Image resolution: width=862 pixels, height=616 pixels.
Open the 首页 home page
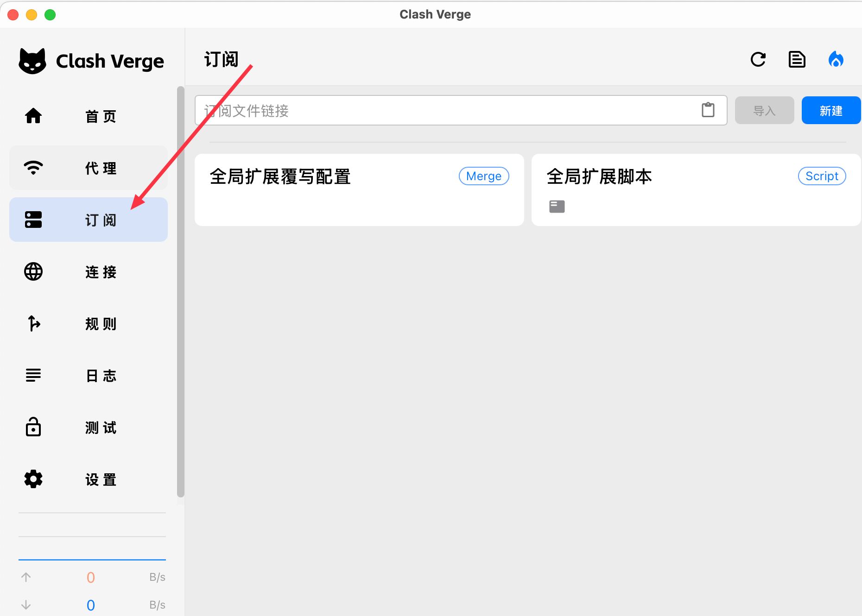[89, 116]
